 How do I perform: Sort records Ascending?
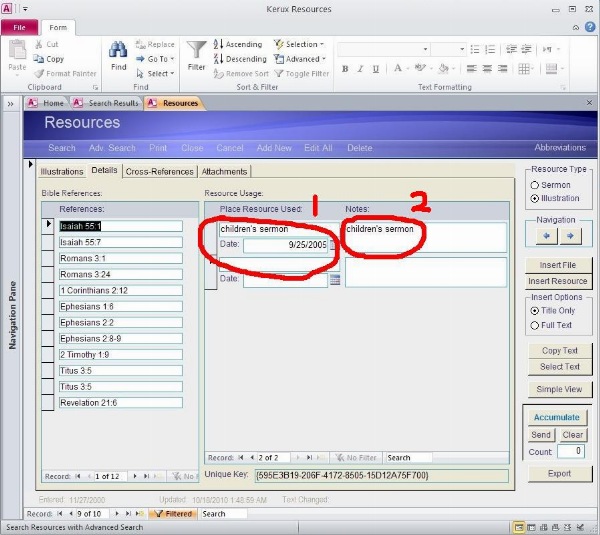click(x=238, y=44)
